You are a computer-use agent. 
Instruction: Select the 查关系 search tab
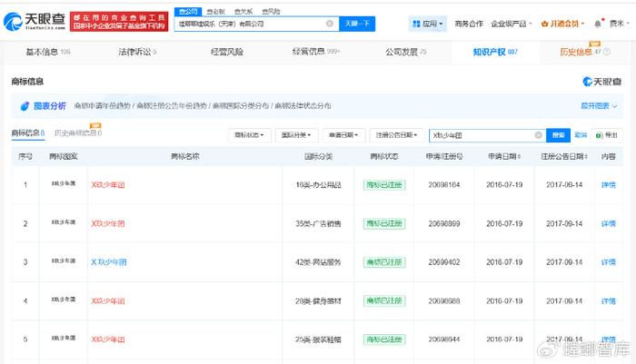point(243,12)
